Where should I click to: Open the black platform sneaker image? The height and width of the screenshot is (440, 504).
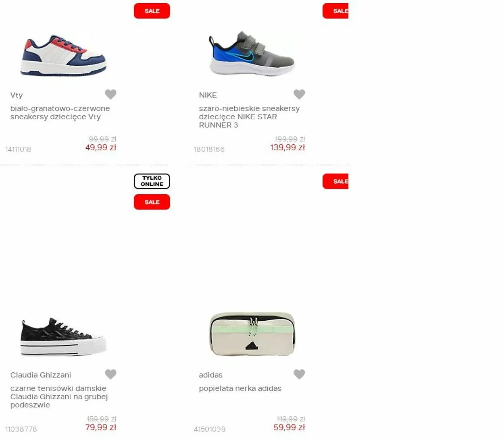[x=64, y=336]
